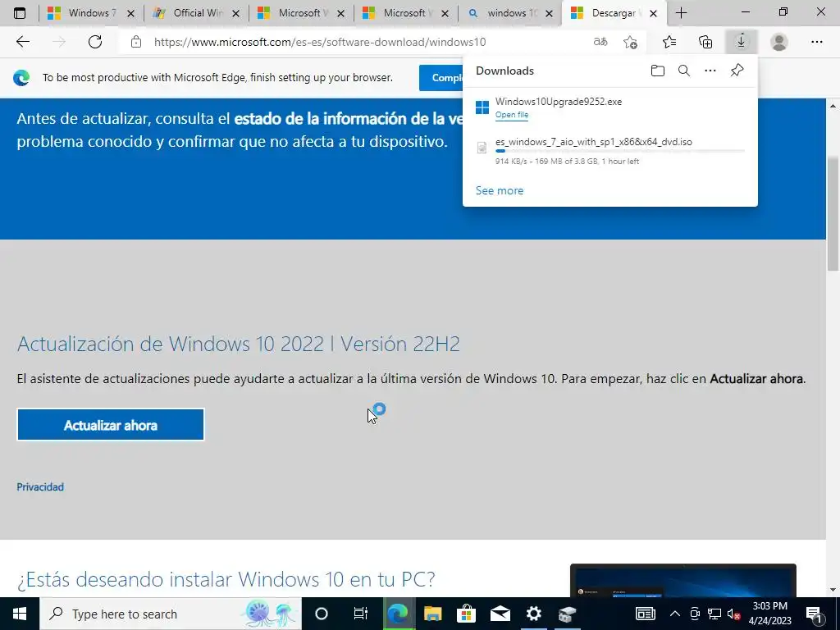Open the profile avatar menu
This screenshot has height=630, width=840.
(779, 42)
